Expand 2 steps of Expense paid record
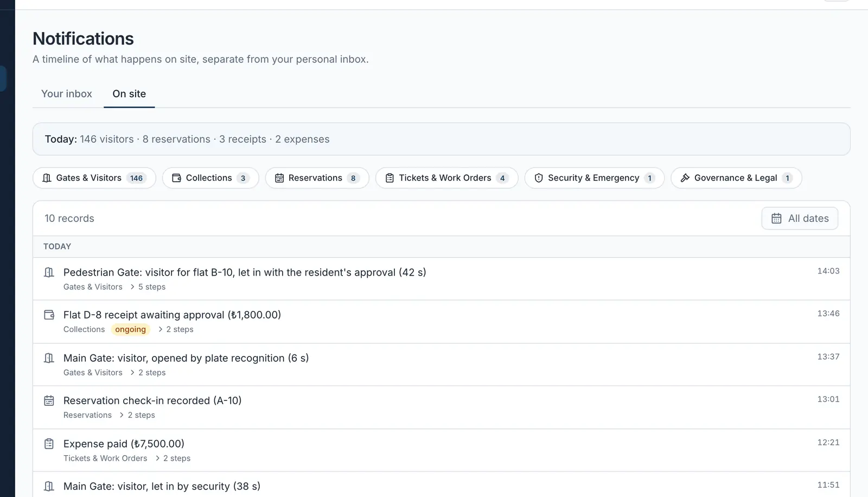868x497 pixels. tap(173, 458)
